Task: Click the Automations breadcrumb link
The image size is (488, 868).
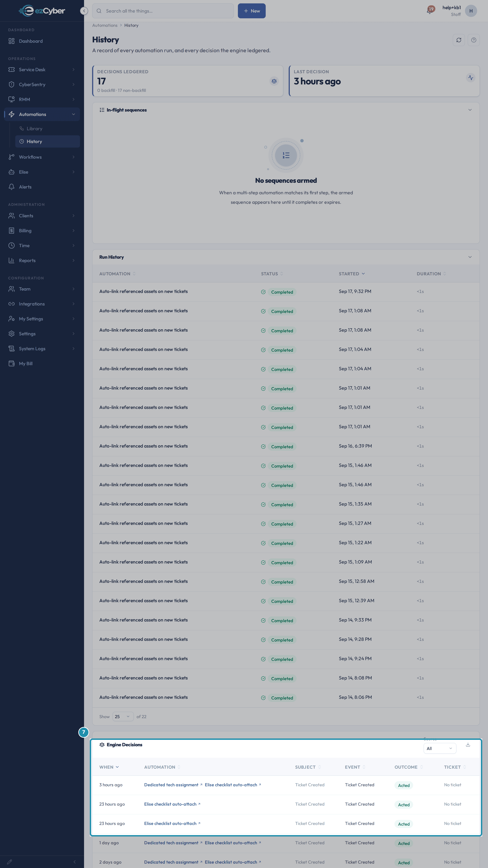Action: point(105,25)
